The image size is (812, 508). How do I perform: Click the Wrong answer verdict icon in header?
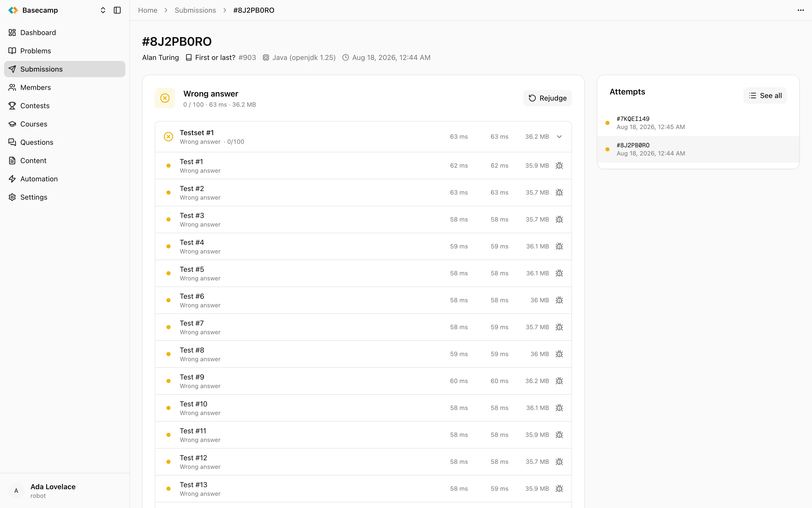[165, 98]
